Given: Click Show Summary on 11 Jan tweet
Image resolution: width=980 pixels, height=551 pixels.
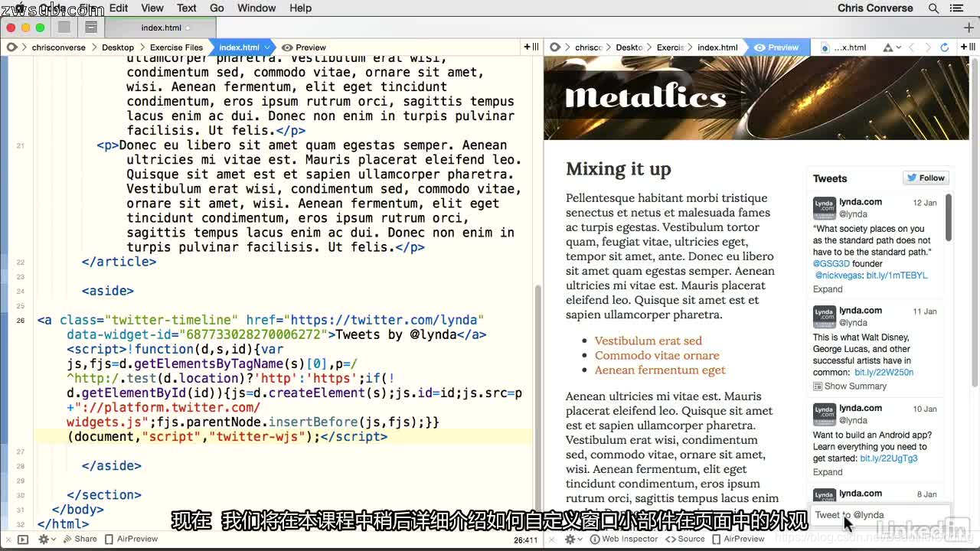Looking at the screenshot, I should tap(850, 386).
